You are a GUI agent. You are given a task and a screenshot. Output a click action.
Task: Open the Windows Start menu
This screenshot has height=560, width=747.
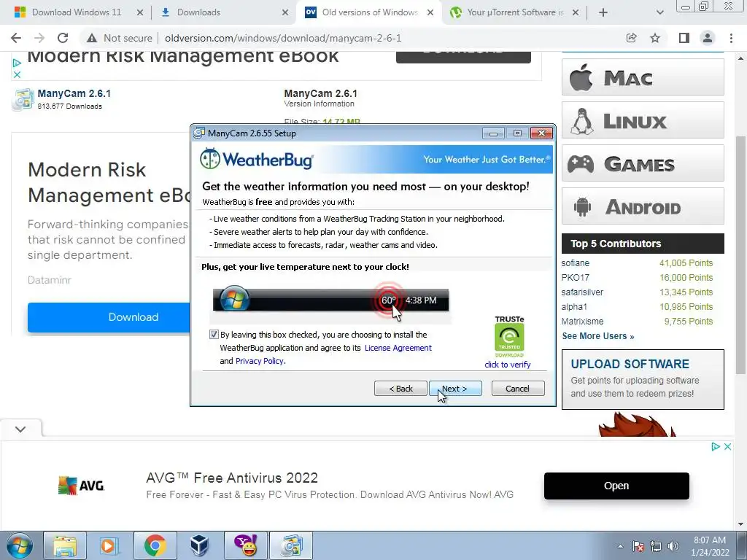click(20, 545)
